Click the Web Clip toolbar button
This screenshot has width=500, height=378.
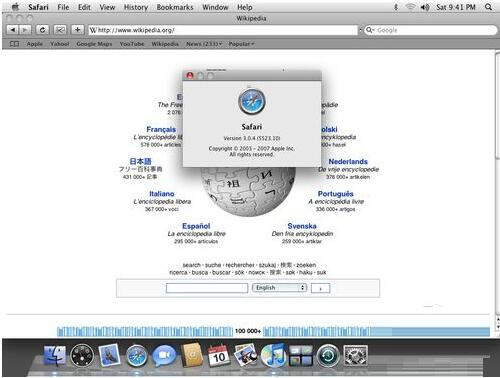click(60, 30)
